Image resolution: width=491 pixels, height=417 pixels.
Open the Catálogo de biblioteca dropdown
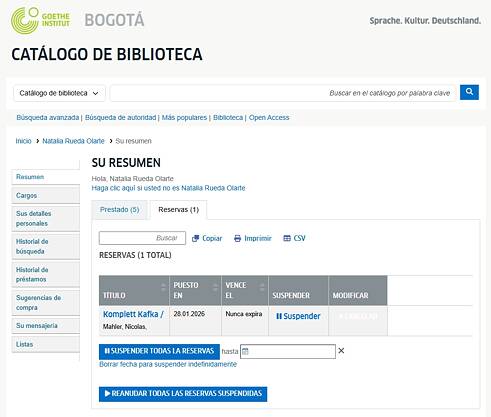click(x=59, y=93)
